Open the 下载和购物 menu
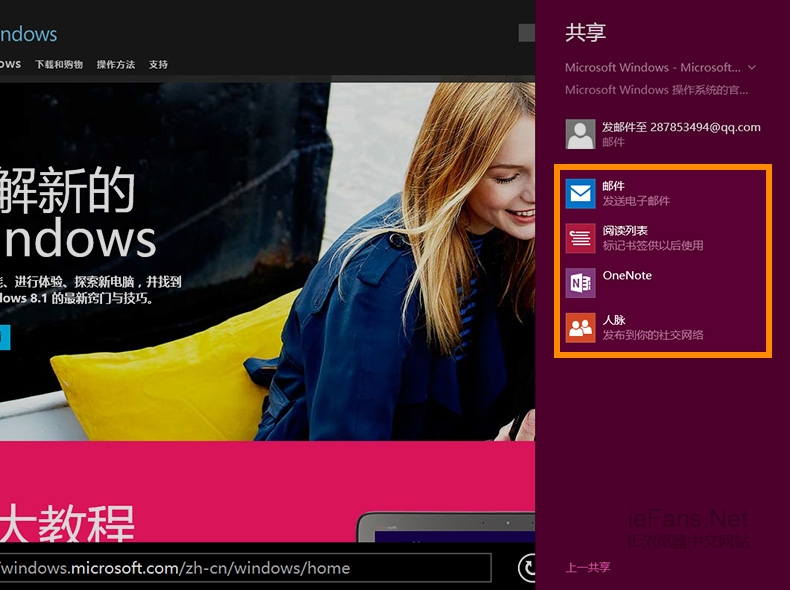 click(x=59, y=64)
